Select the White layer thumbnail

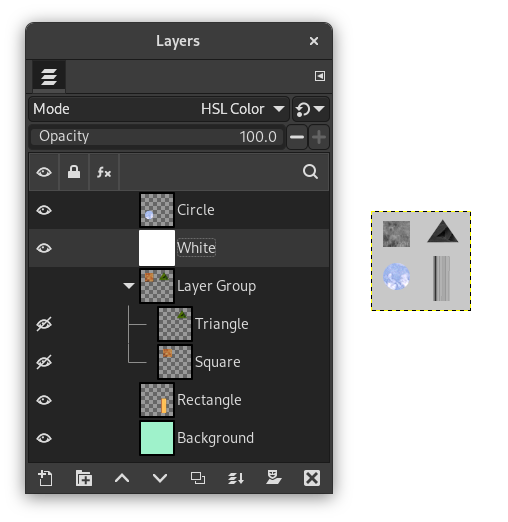click(x=157, y=248)
